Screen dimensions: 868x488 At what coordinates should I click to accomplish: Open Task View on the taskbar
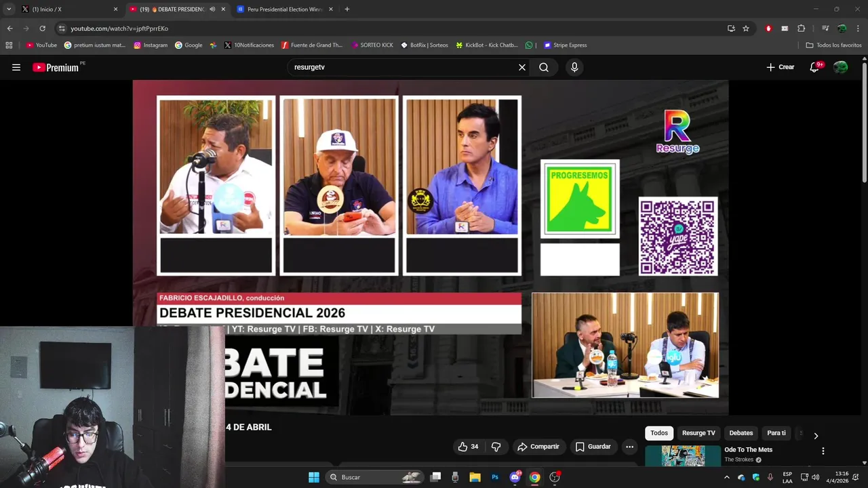(x=436, y=477)
